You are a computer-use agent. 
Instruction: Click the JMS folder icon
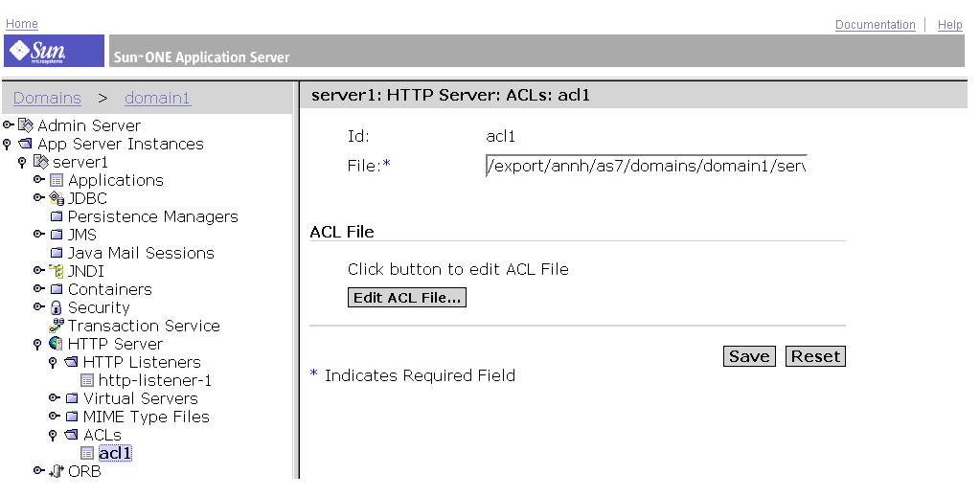click(x=57, y=235)
